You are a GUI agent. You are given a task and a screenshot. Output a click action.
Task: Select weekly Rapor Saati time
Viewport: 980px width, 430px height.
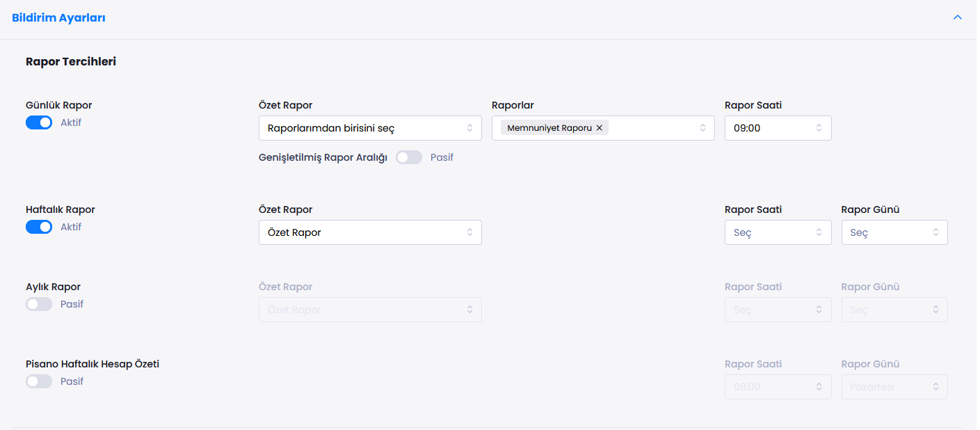tap(778, 232)
